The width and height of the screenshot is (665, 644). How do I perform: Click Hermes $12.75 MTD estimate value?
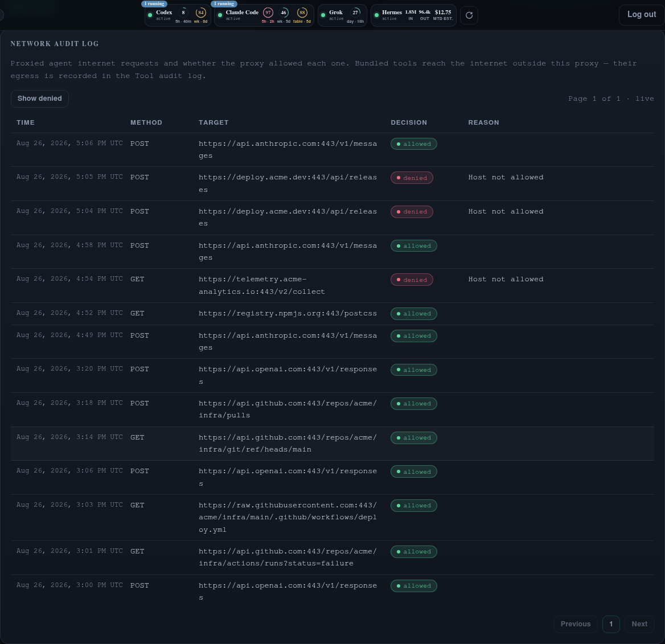click(443, 13)
